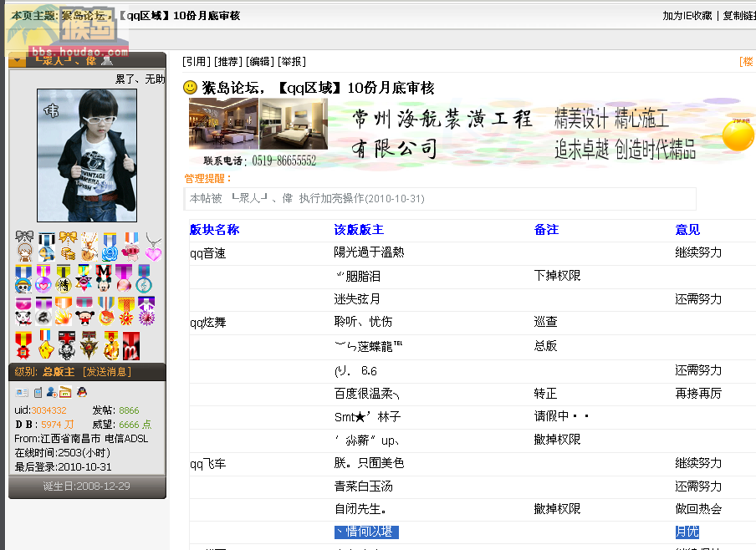Click the smiley face icon beside the post title
This screenshot has width=756, height=550.
tap(191, 87)
